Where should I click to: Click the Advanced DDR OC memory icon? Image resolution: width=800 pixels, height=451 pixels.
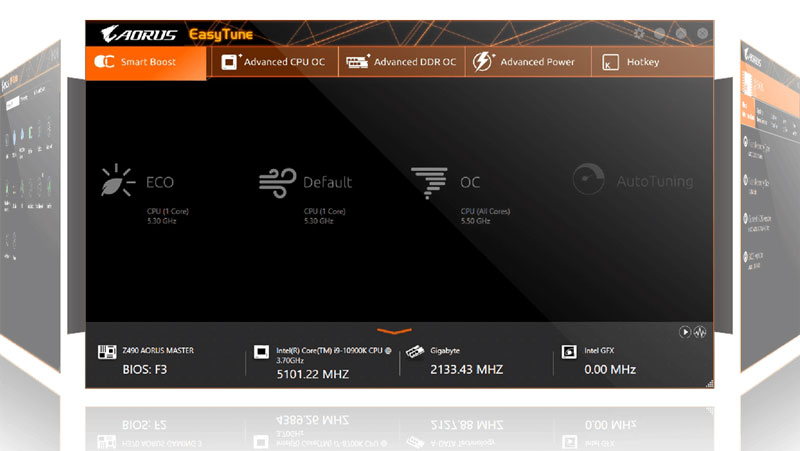[x=357, y=62]
